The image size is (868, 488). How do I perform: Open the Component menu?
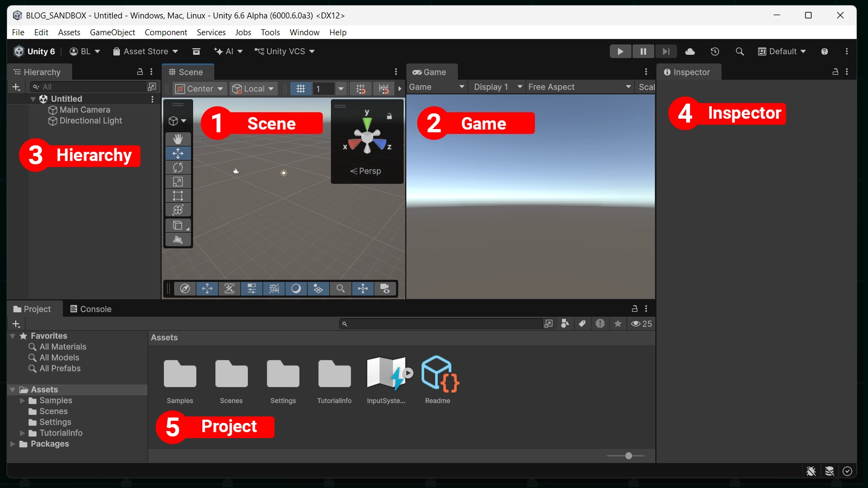(165, 33)
